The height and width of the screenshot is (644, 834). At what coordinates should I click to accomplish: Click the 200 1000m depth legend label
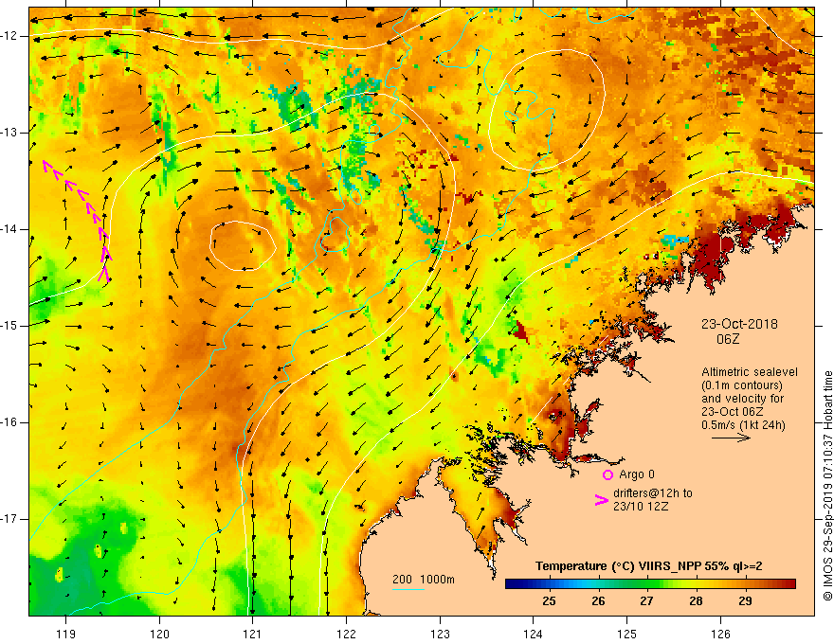pyautogui.click(x=424, y=580)
